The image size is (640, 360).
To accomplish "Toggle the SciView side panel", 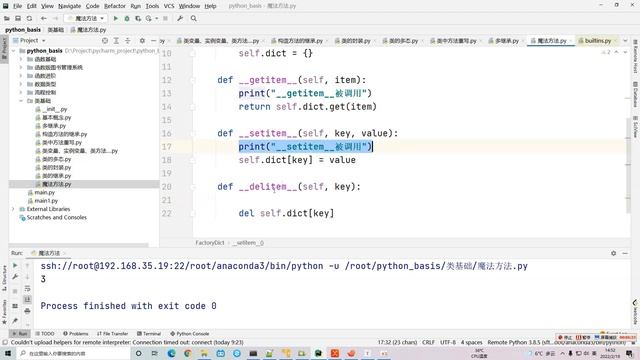I will (635, 127).
